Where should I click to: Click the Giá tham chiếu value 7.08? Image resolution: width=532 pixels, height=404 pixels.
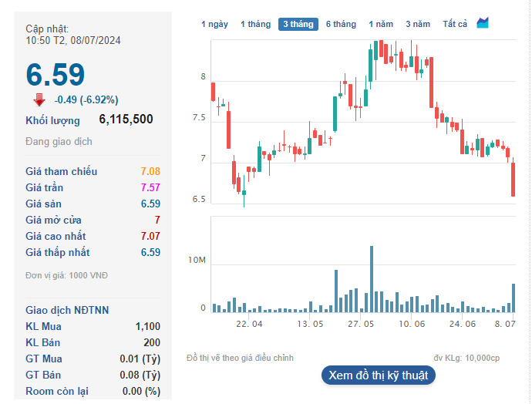(150, 171)
